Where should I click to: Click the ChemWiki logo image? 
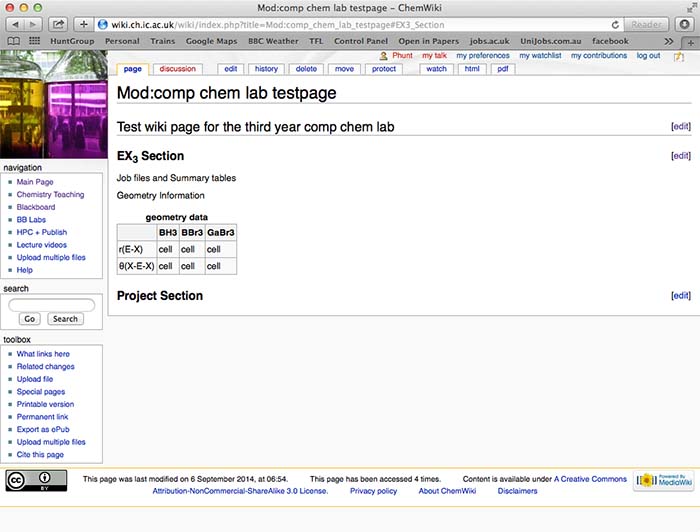pyautogui.click(x=54, y=104)
